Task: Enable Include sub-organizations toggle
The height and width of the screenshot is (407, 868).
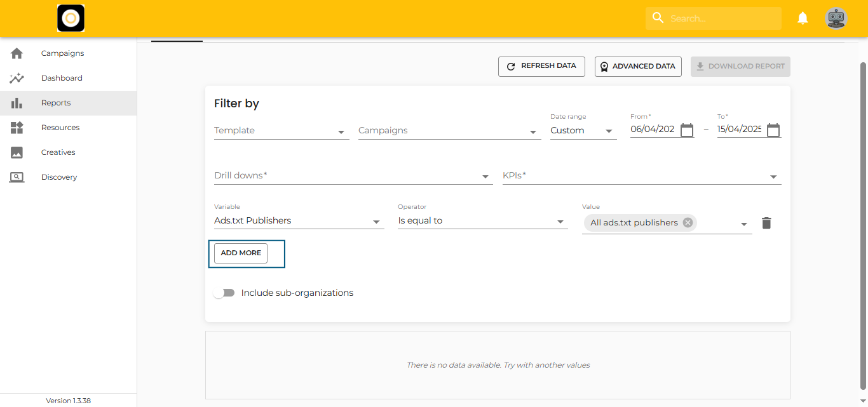Action: 224,293
